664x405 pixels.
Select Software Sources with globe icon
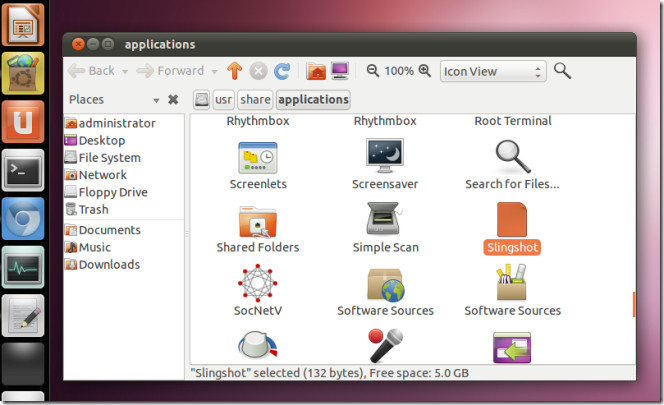[385, 285]
